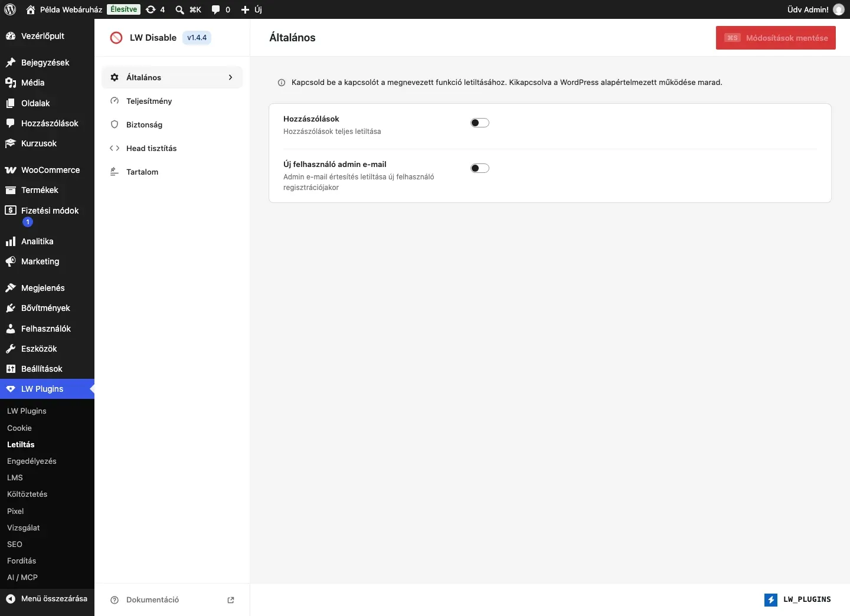Click the Marketing megaphone icon
The width and height of the screenshot is (850, 616).
click(11, 261)
